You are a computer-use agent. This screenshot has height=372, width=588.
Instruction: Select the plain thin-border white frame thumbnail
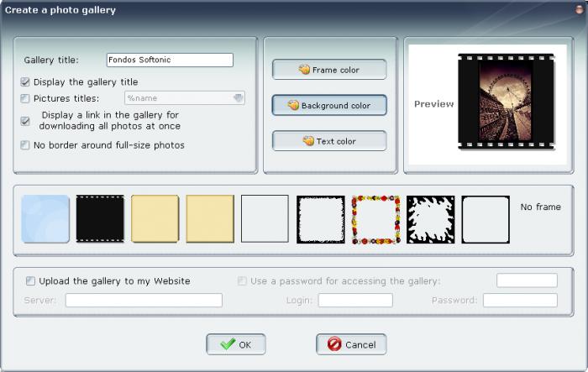[x=265, y=219]
